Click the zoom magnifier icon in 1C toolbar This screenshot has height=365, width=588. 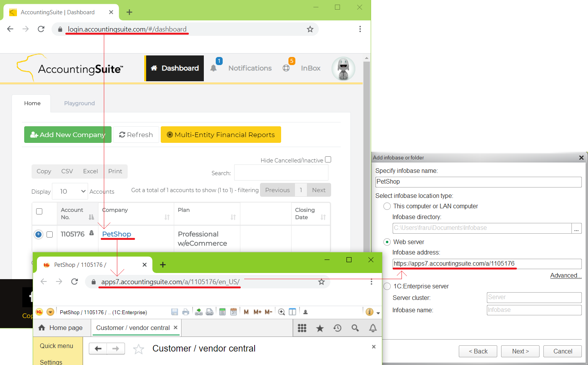tap(282, 312)
